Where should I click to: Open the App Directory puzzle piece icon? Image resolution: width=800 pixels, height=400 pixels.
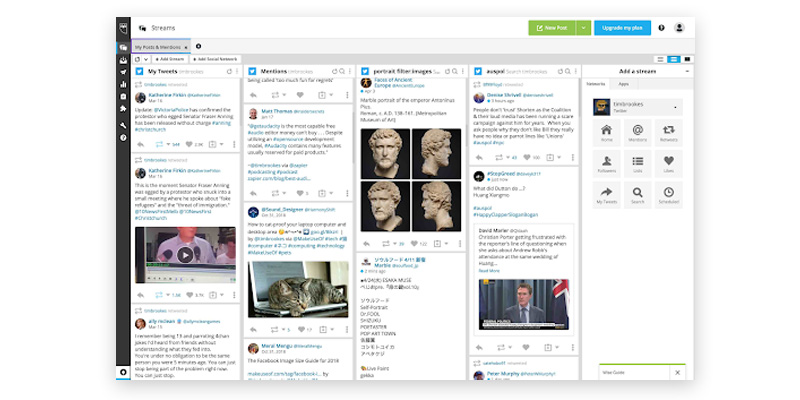point(123,109)
